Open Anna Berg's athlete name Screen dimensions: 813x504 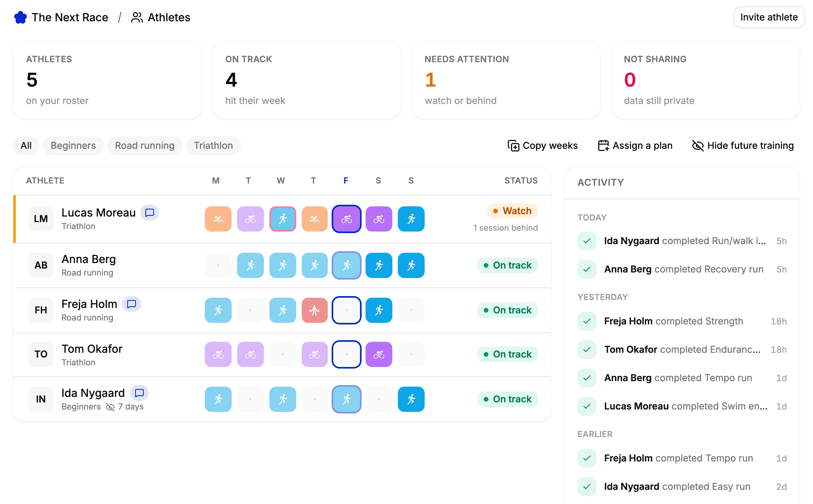(x=89, y=259)
